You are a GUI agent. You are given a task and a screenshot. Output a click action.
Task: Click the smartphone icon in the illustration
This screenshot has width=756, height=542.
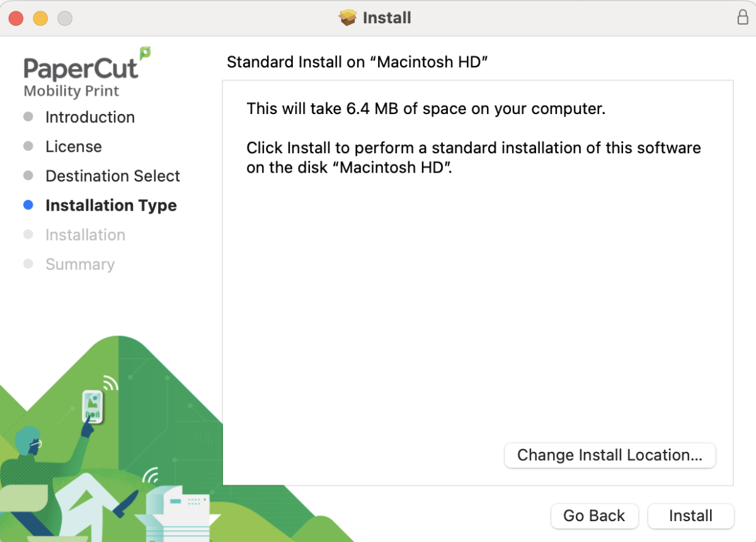(93, 405)
